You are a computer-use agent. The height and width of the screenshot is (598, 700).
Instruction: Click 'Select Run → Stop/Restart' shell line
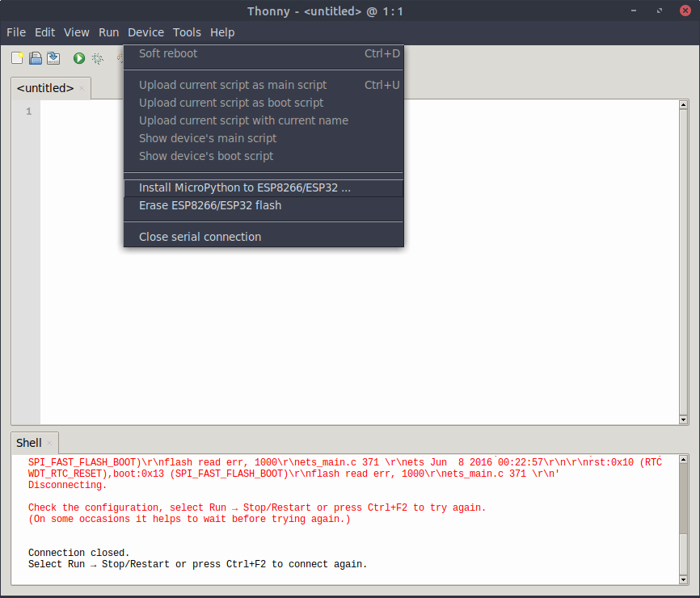click(197, 565)
